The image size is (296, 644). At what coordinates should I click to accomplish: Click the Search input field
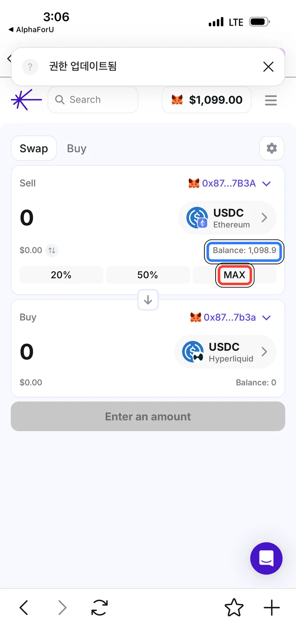(93, 100)
